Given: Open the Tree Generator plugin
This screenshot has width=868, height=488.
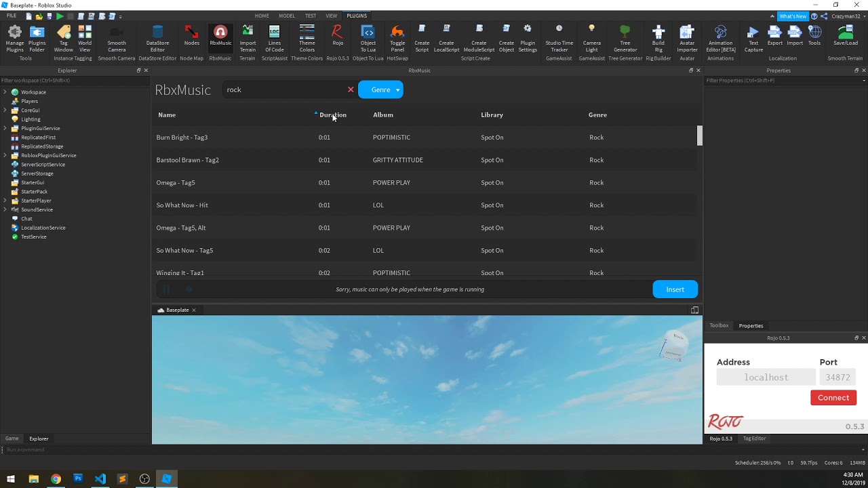Looking at the screenshot, I should (625, 39).
